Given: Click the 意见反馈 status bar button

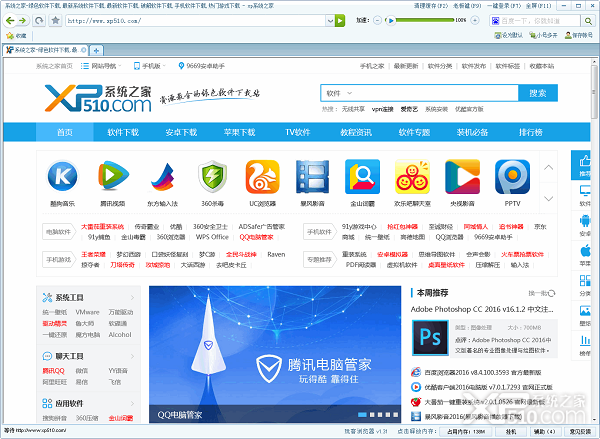Looking at the screenshot, I should 580,431.
